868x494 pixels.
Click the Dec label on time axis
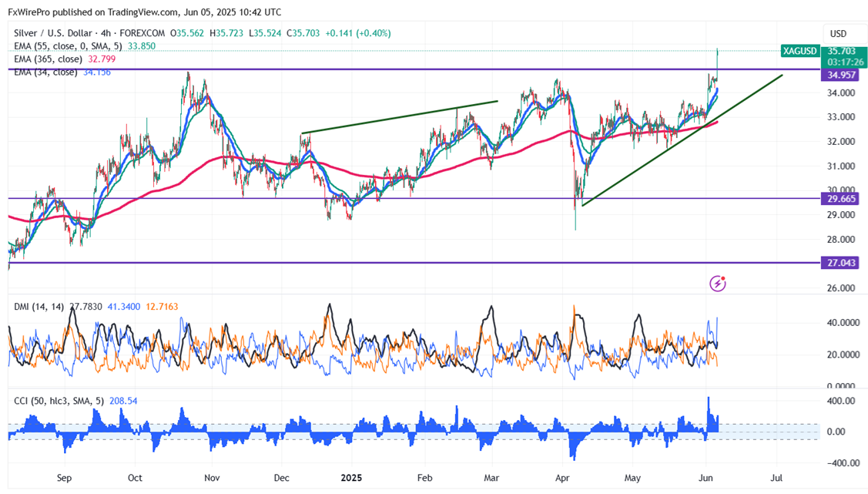pyautogui.click(x=282, y=478)
